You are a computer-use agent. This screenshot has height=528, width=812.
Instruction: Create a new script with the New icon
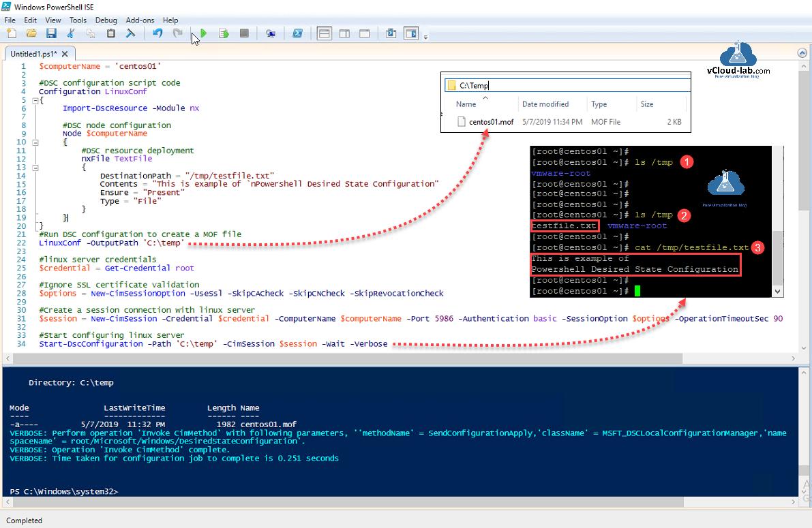coord(12,33)
